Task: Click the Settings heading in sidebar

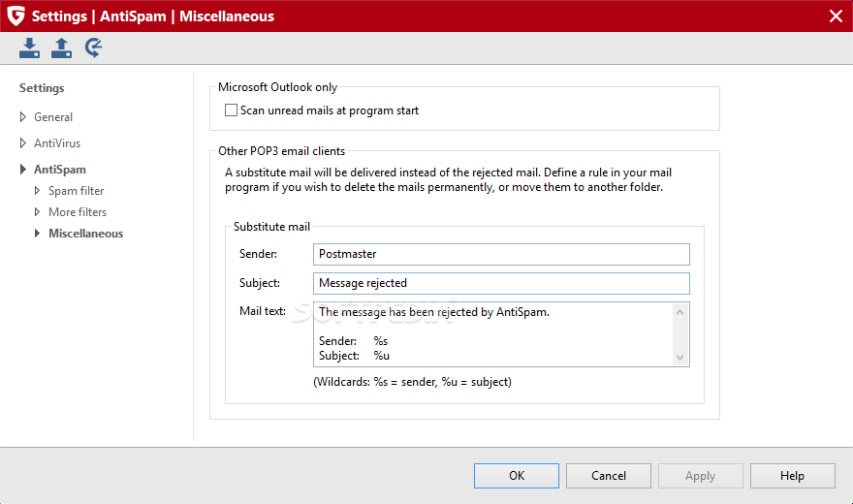Action: (42, 88)
